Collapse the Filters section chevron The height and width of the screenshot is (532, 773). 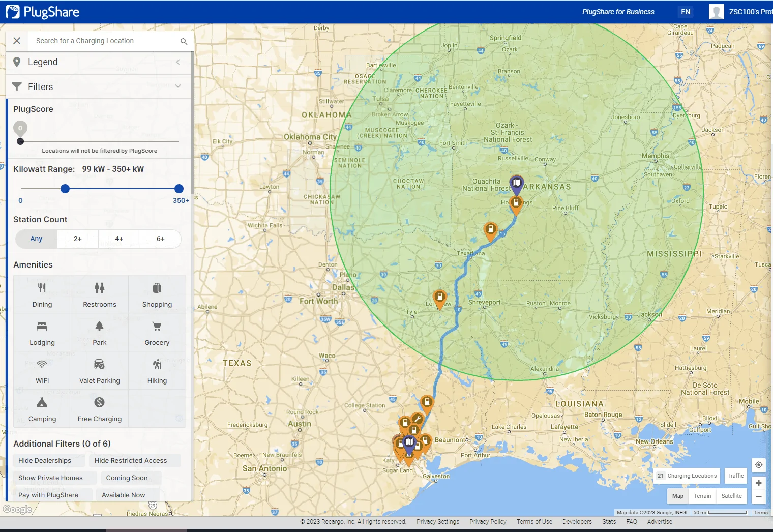point(178,86)
